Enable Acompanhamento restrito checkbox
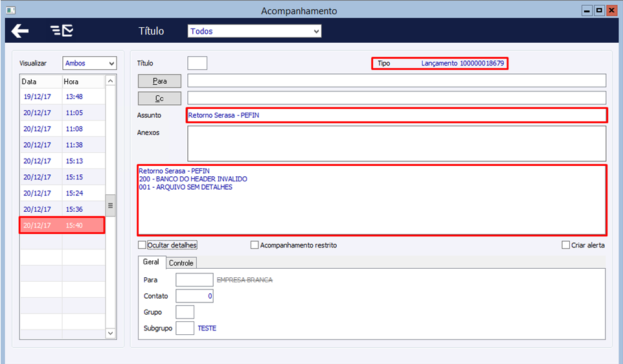Image resolution: width=623 pixels, height=364 pixels. 255,245
